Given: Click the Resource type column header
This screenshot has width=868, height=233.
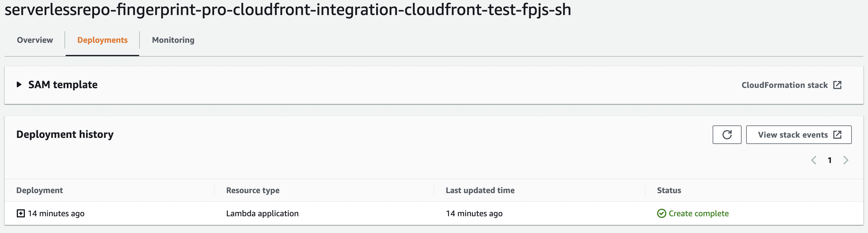Looking at the screenshot, I should click(x=253, y=190).
